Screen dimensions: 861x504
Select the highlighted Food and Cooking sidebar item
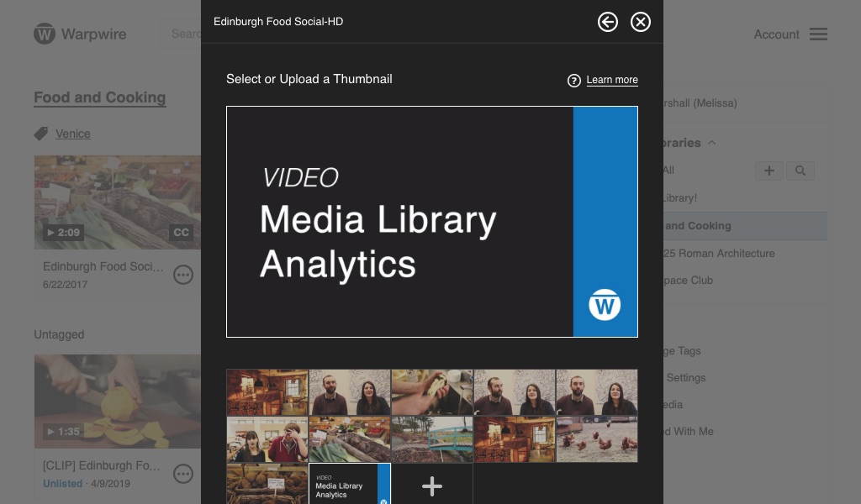click(x=745, y=226)
